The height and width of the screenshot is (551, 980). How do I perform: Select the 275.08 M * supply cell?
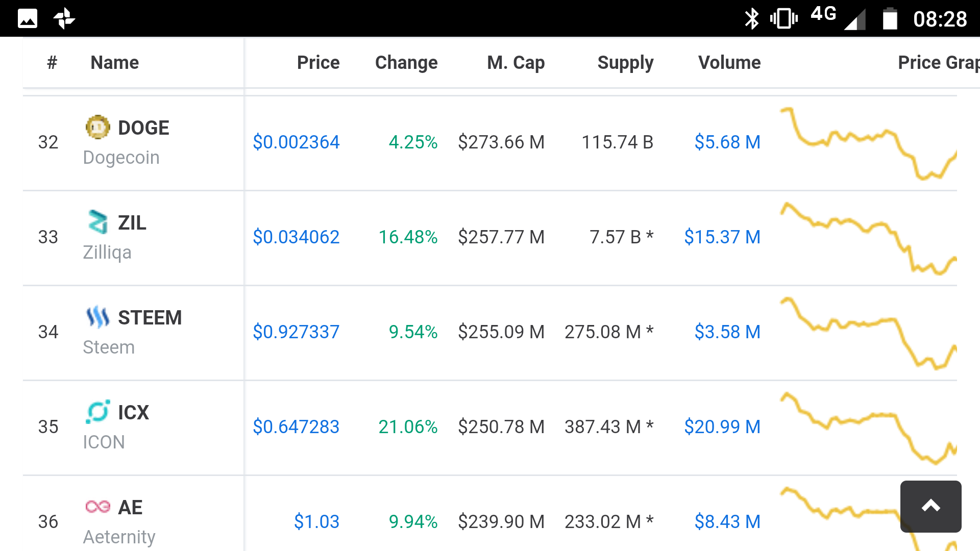click(609, 332)
